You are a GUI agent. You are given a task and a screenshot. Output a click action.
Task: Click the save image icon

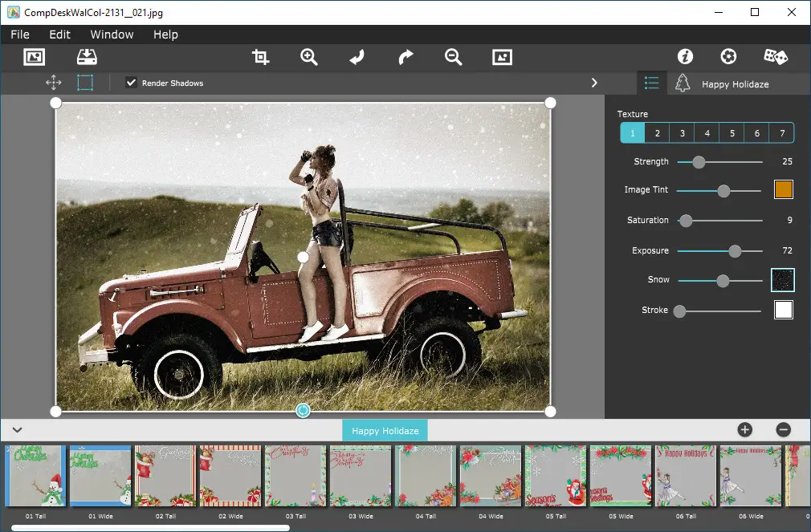coord(86,57)
